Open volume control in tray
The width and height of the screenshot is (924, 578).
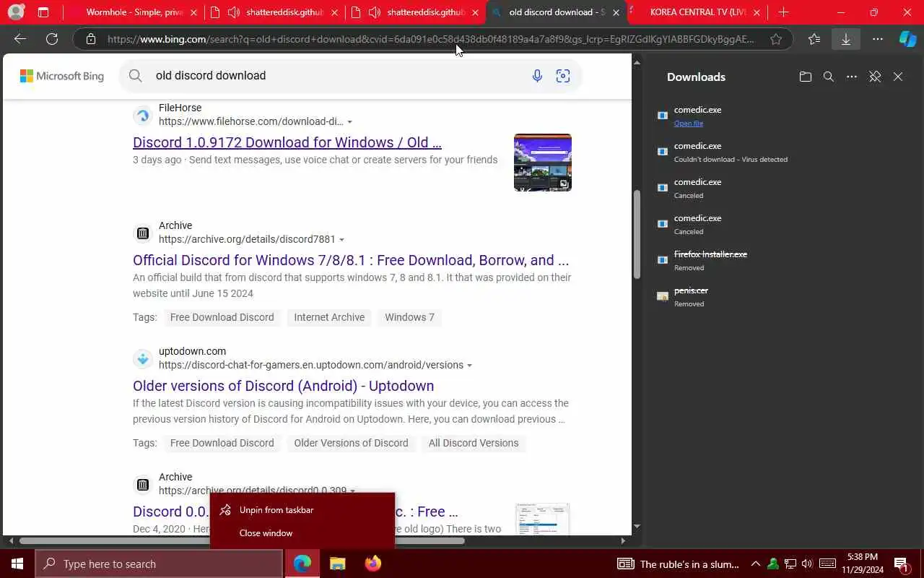point(807,564)
